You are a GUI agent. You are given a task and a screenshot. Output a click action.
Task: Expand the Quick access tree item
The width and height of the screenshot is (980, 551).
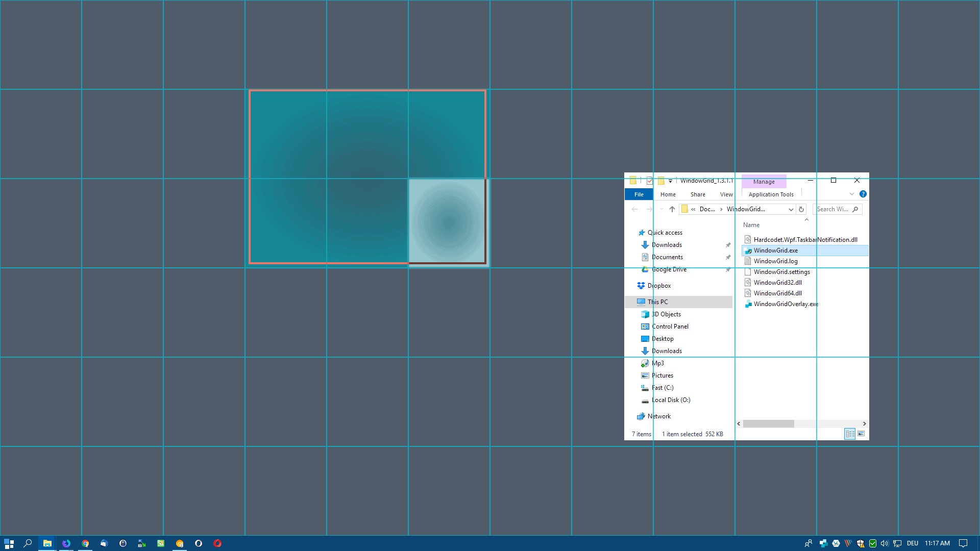point(633,232)
